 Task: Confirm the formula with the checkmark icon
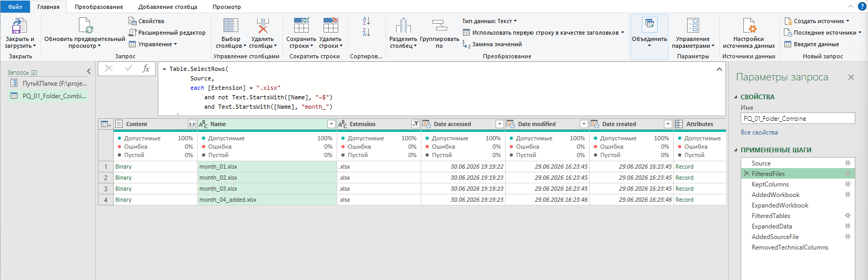pyautogui.click(x=128, y=68)
